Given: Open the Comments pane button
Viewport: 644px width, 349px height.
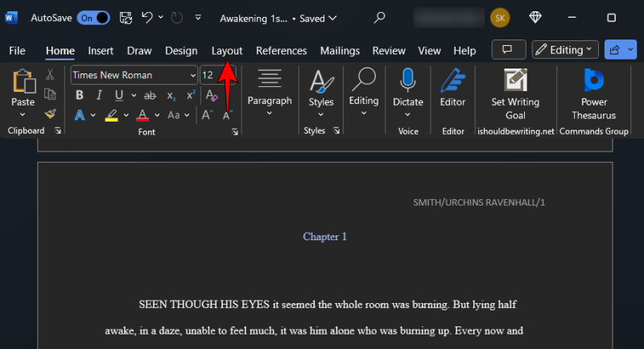Looking at the screenshot, I should pyautogui.click(x=508, y=50).
